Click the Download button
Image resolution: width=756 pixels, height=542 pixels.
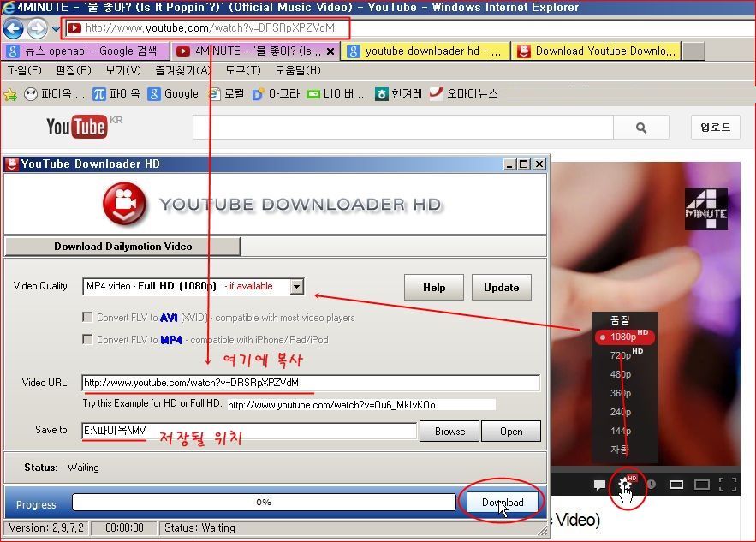coord(503,503)
